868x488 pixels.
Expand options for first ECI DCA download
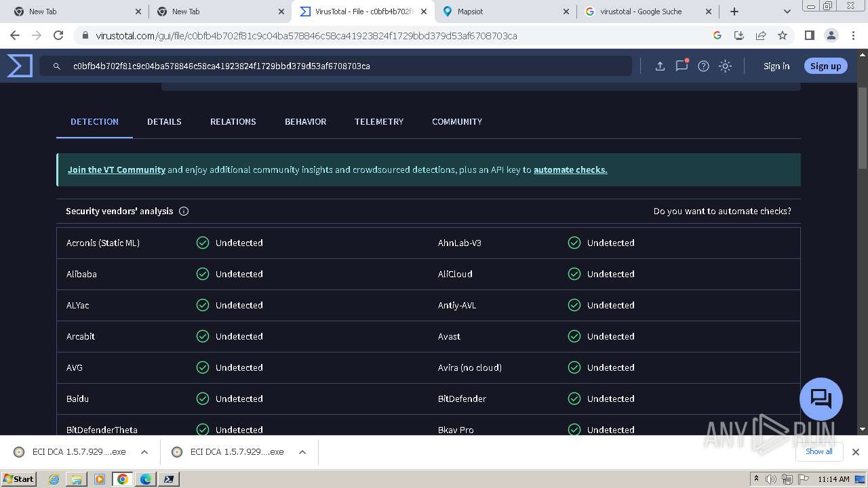point(144,452)
